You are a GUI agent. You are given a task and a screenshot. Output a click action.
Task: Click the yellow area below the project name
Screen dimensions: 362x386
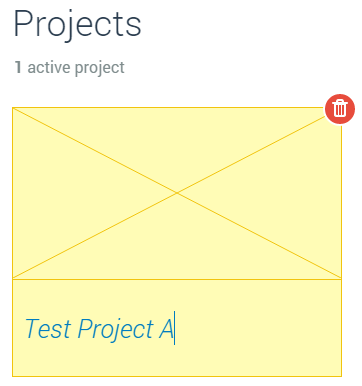coord(177,362)
